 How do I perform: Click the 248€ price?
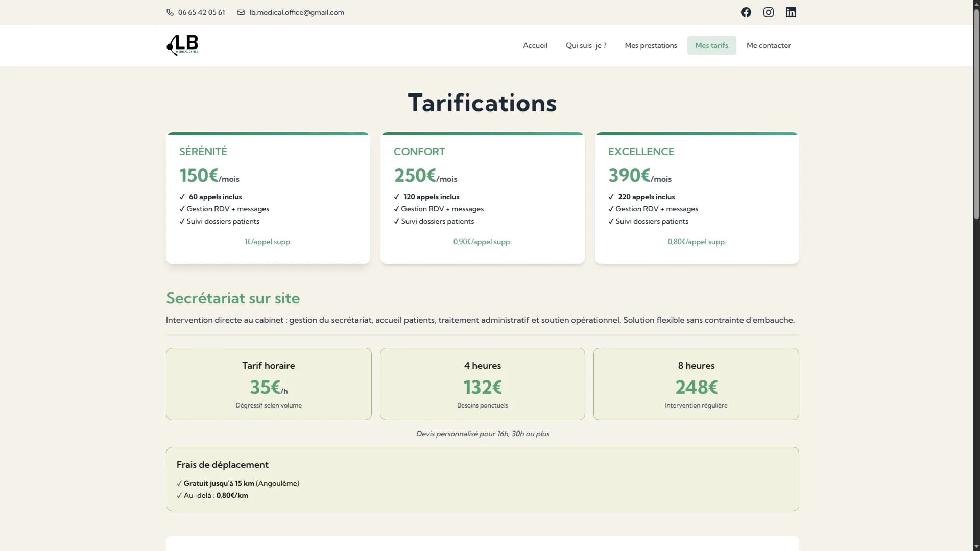696,388
